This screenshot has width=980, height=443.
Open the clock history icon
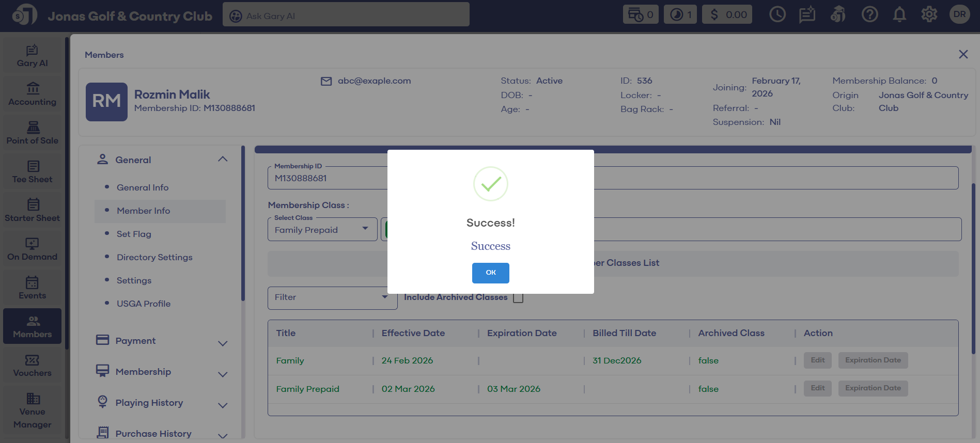pyautogui.click(x=777, y=14)
